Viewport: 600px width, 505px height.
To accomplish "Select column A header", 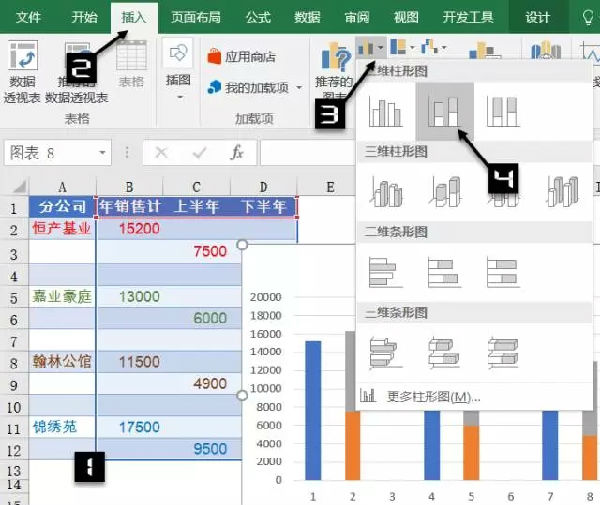I will coord(62,187).
